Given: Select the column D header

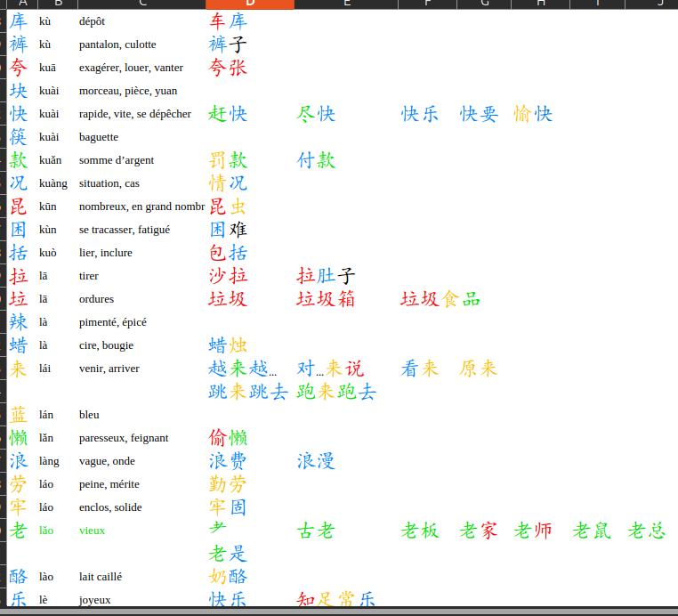Looking at the screenshot, I should tap(250, 4).
